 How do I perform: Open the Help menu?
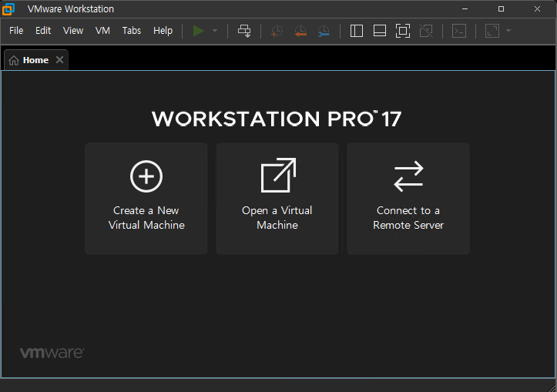[163, 31]
